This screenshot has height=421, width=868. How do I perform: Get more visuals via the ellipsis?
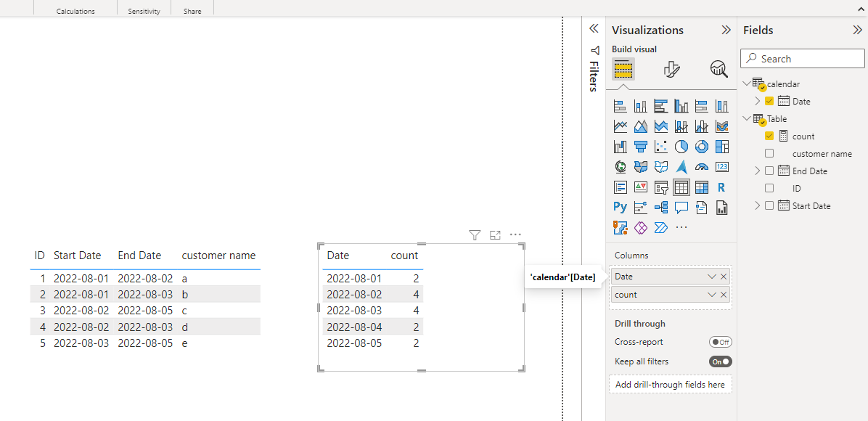[x=681, y=227]
